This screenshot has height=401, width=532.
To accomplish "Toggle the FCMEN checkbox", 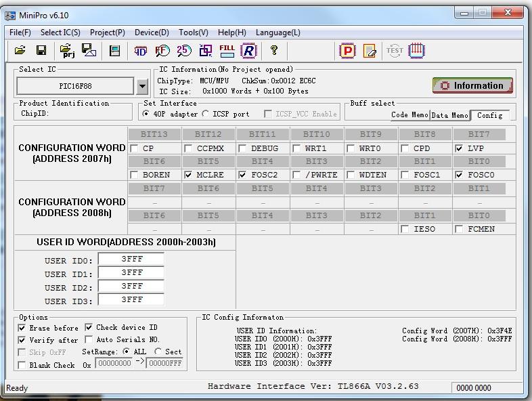I will click(459, 229).
